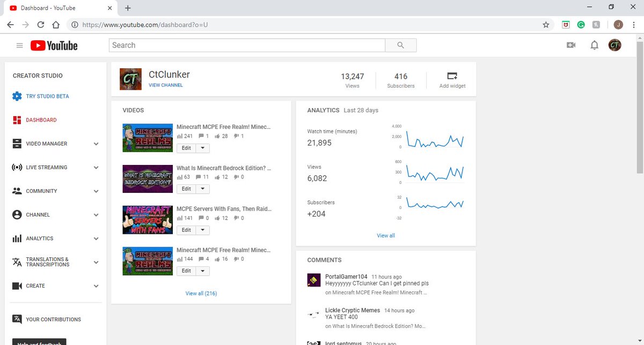Click the 13,247 Views count
The width and height of the screenshot is (644, 345).
[x=353, y=76]
